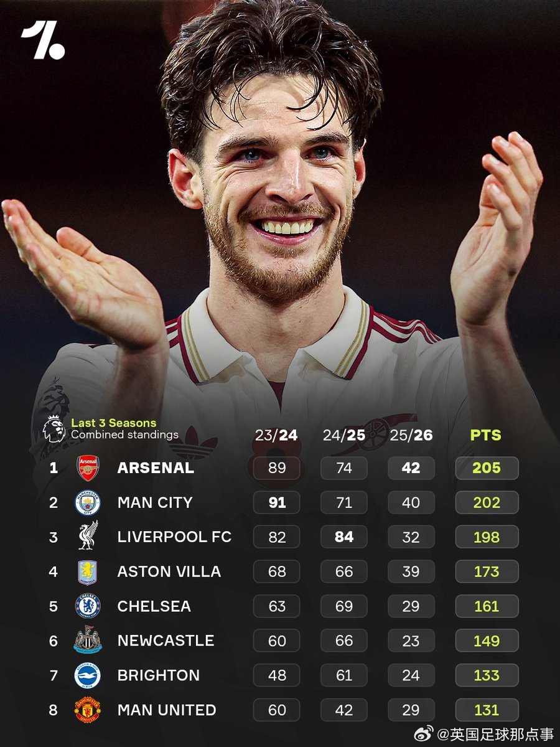Click the Man City club crest
The width and height of the screenshot is (560, 747).
pyautogui.click(x=88, y=502)
